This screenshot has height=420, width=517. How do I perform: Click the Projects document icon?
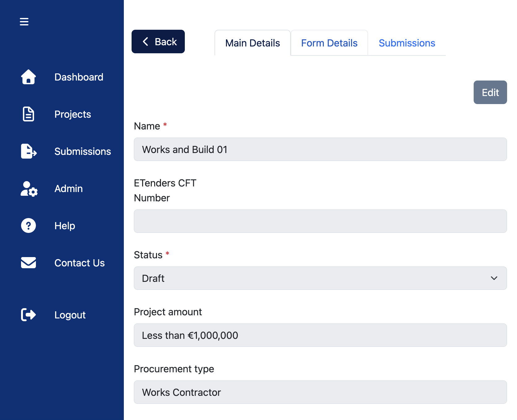point(28,114)
